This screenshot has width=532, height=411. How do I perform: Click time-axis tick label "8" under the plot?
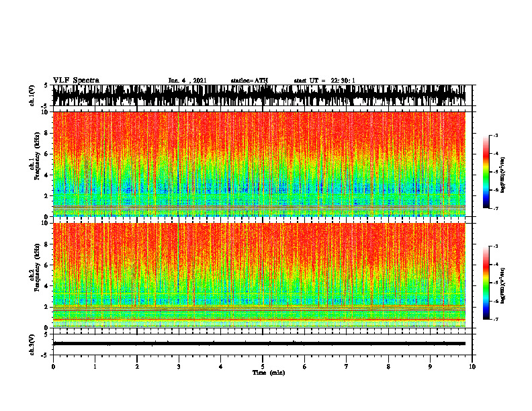point(388,367)
